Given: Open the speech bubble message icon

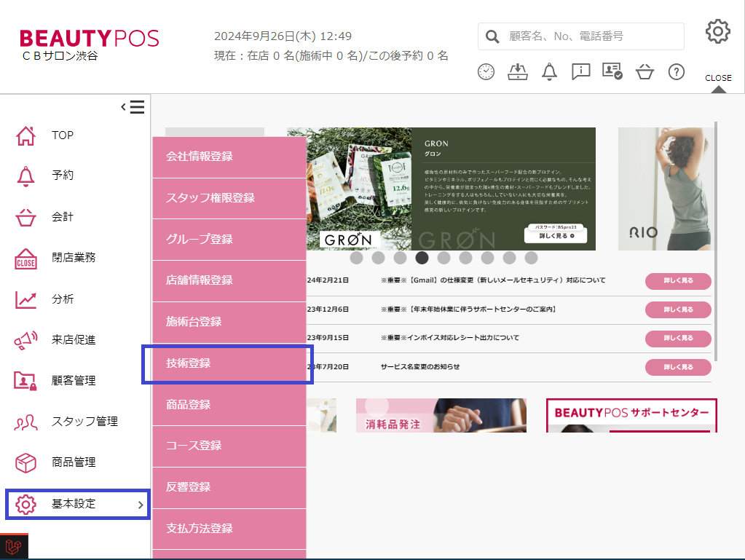Looking at the screenshot, I should tap(580, 71).
